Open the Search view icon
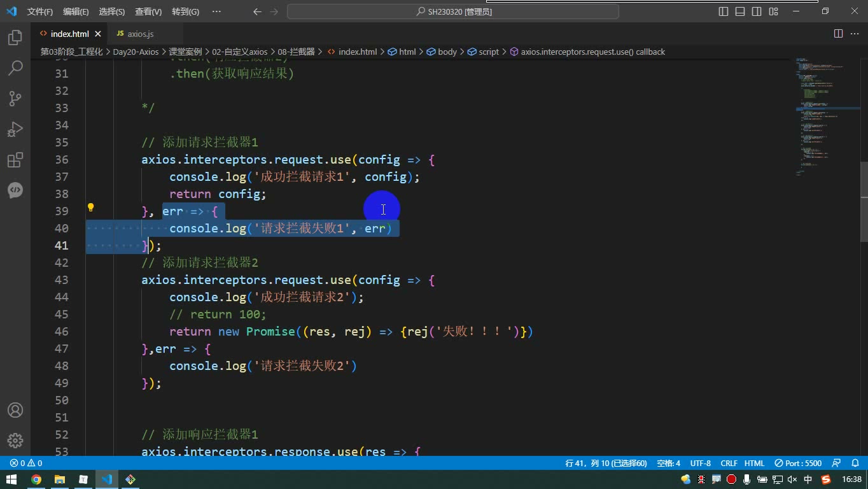This screenshot has height=489, width=868. point(15,67)
